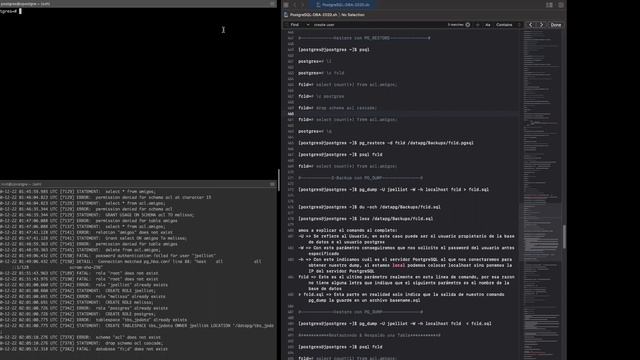Go forward in editor navigation history

(x=303, y=5)
